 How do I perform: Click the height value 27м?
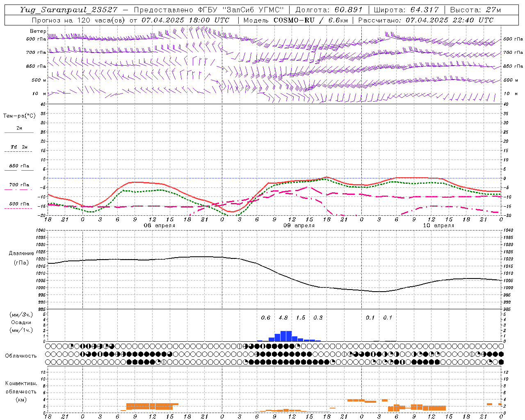493,10
